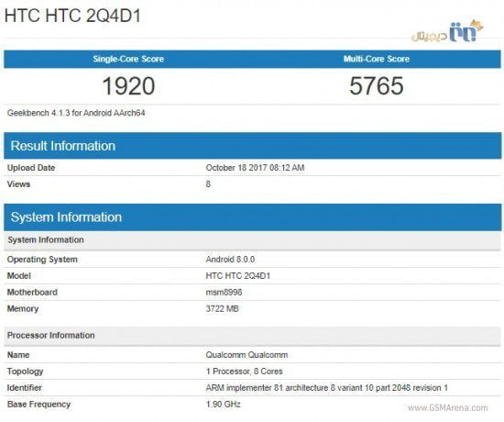Click the Motherboard label
This screenshot has width=504, height=422.
[32, 293]
